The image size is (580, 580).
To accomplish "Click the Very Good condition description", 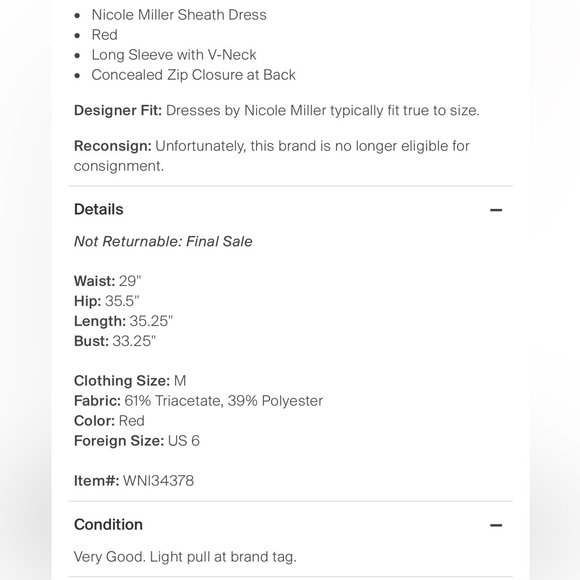I will [x=185, y=557].
